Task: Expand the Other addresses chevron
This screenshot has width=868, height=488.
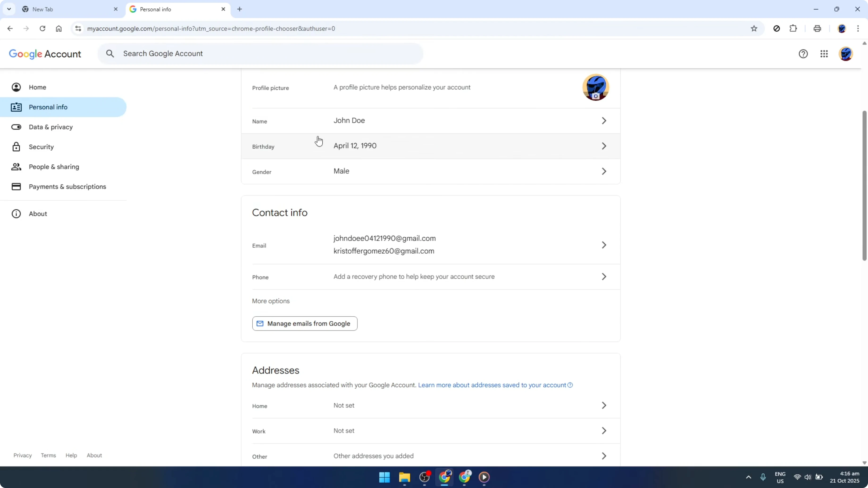Action: click(604, 456)
